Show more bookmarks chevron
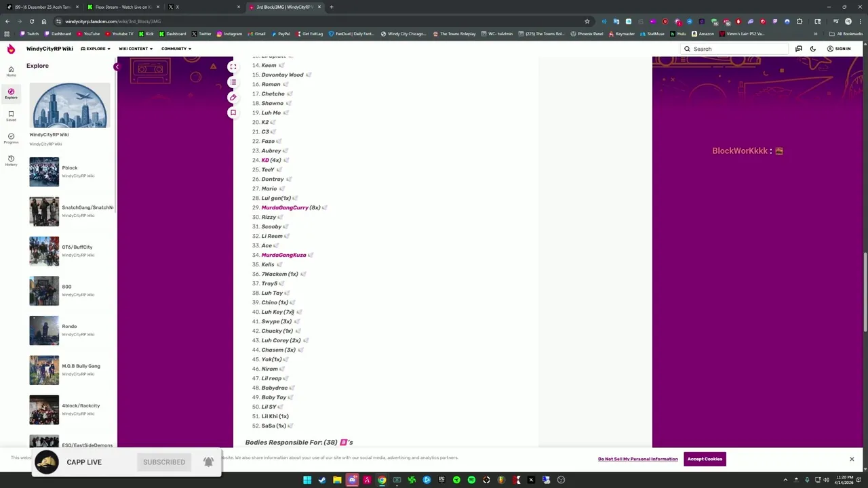Image resolution: width=868 pixels, height=488 pixels. tap(816, 34)
